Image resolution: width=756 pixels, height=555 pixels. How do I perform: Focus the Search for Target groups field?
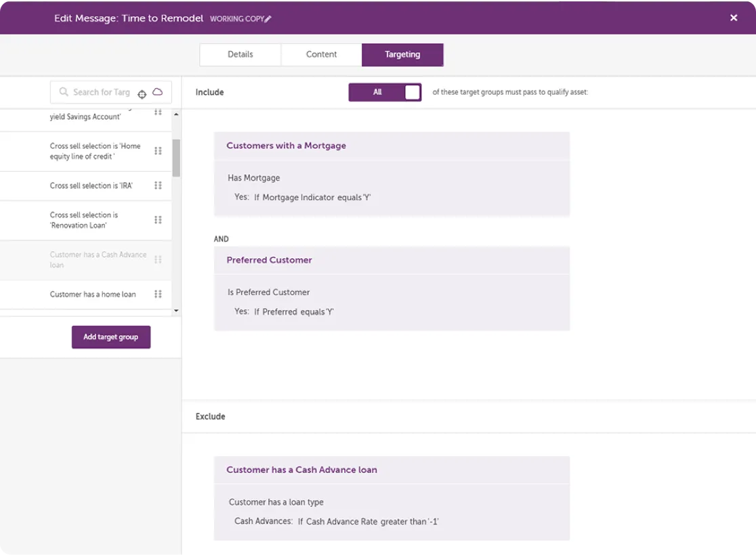(x=102, y=92)
